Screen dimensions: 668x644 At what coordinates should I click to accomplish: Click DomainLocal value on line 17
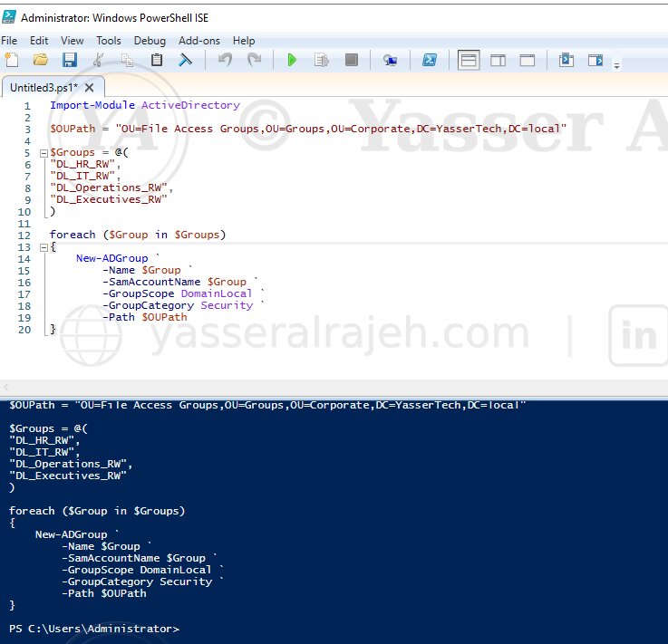(217, 293)
